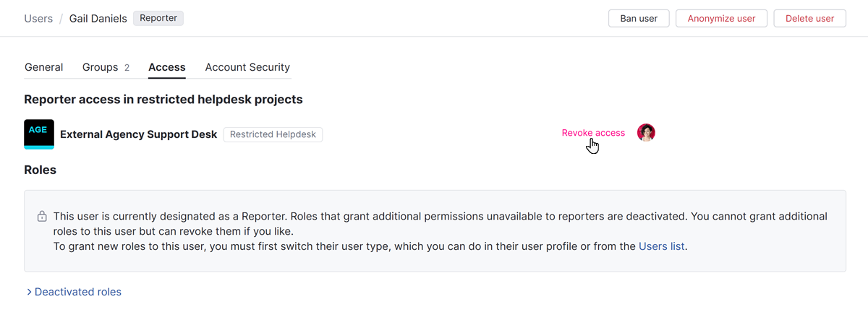This screenshot has width=868, height=312.
Task: Click the Reporter access in restricted helpdesk heading
Action: click(163, 99)
